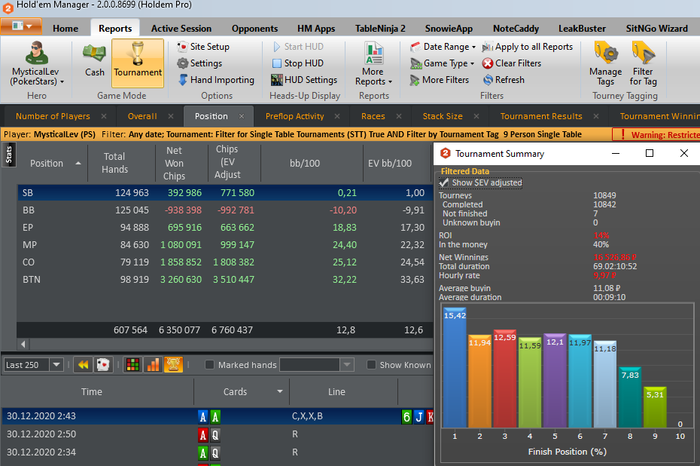This screenshot has height=466, width=700.
Task: Sort by bb/100 column header
Action: click(x=304, y=163)
